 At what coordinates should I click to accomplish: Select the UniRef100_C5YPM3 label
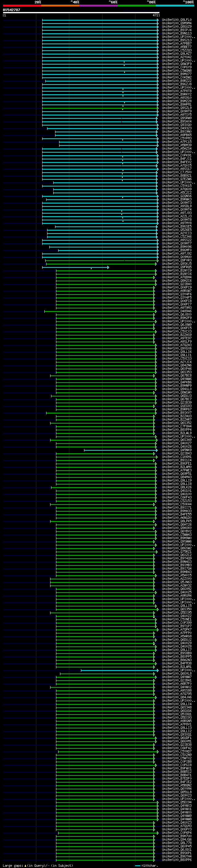coord(177,139)
